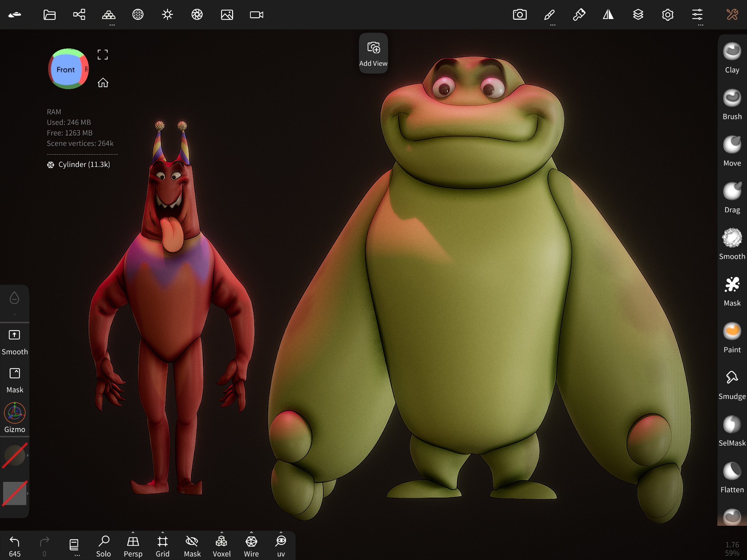Select the Clay tool
Viewport: 747px width, 560px height.
point(732,58)
